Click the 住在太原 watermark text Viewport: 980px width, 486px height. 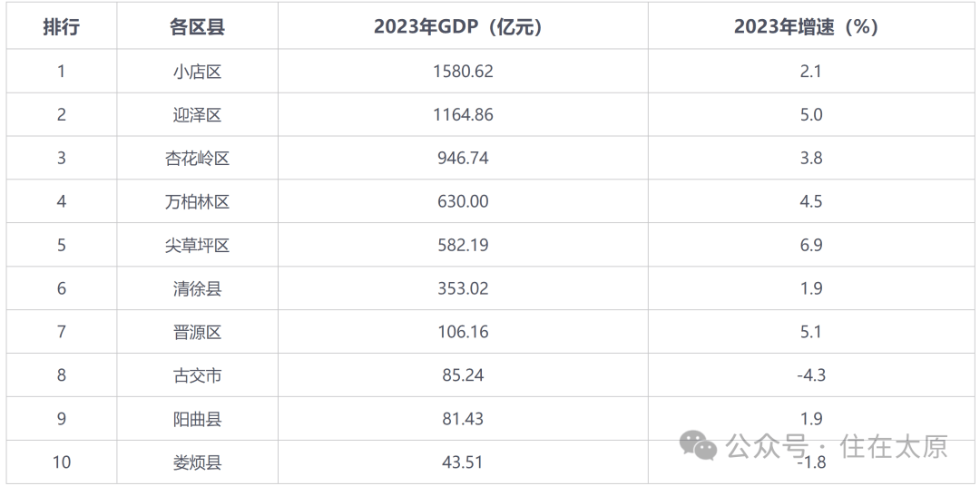tap(893, 446)
